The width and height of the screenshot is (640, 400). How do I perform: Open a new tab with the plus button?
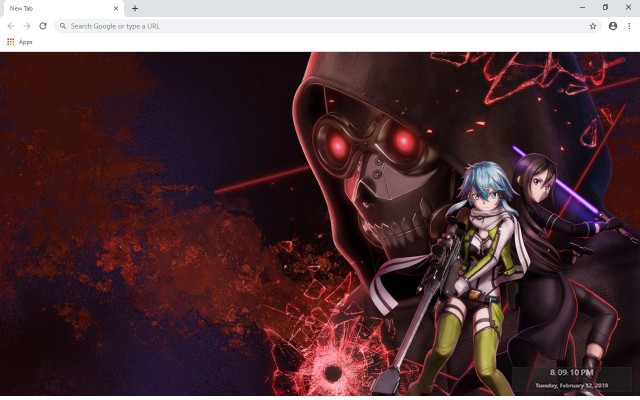(135, 8)
